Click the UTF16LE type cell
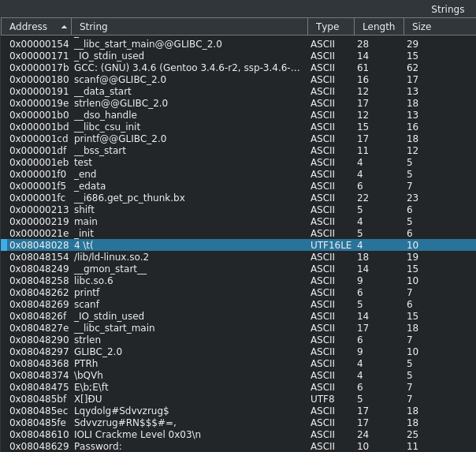This screenshot has width=476, height=452. (331, 245)
